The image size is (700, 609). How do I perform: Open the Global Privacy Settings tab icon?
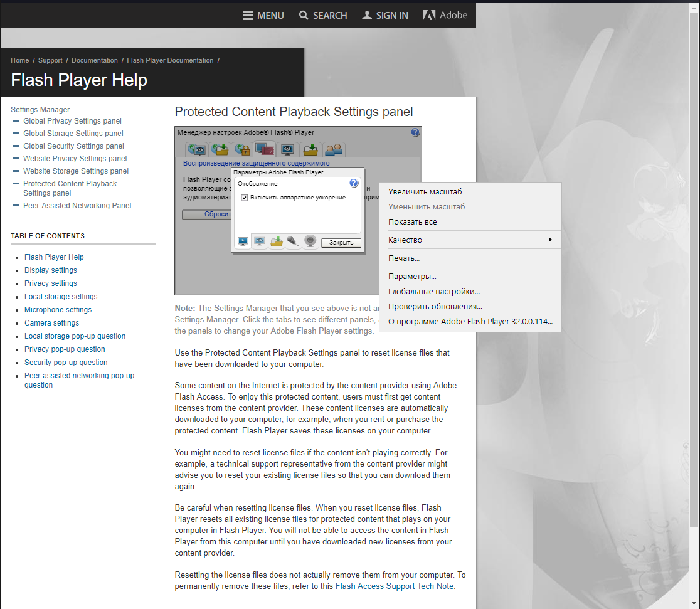(198, 149)
